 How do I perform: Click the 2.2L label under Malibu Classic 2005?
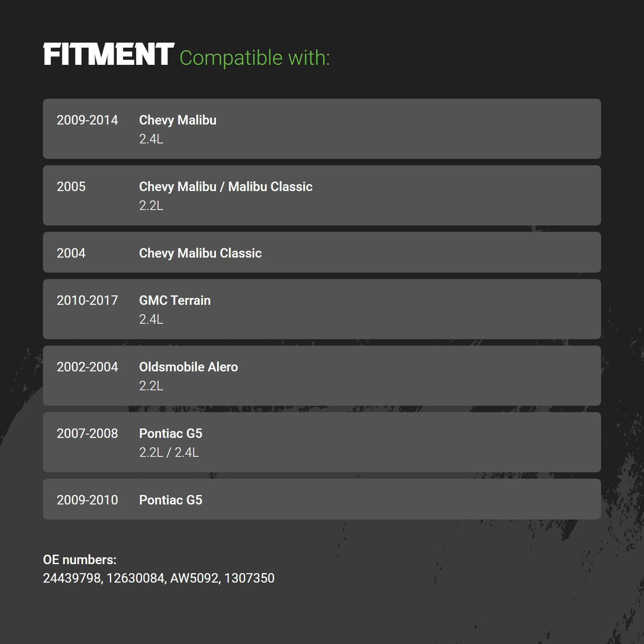tap(151, 206)
